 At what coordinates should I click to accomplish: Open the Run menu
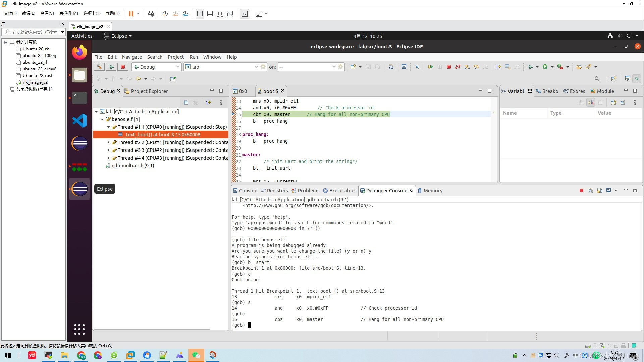click(194, 57)
